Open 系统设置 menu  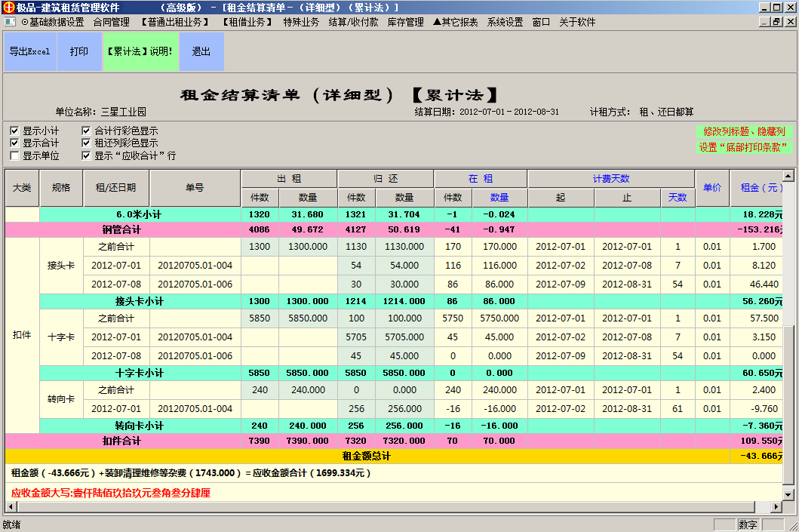505,22
